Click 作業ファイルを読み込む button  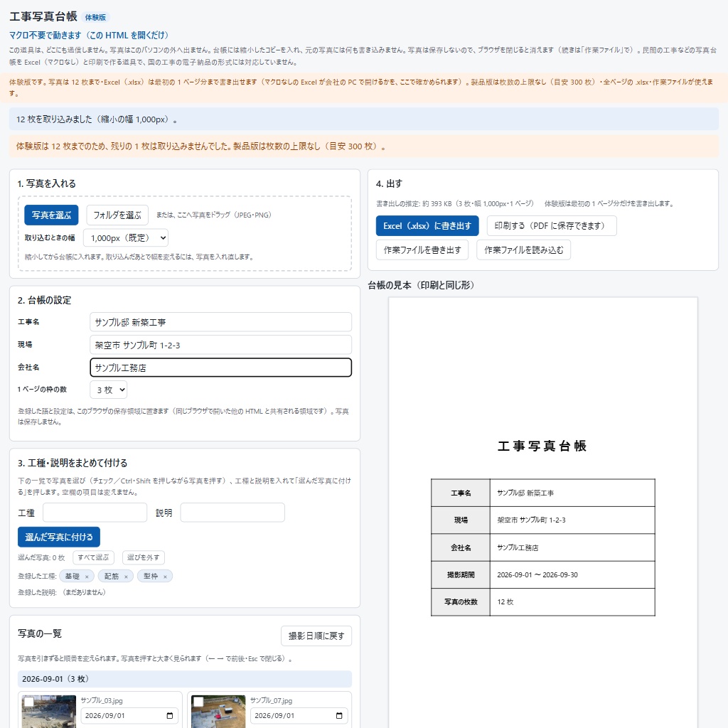[x=523, y=250]
